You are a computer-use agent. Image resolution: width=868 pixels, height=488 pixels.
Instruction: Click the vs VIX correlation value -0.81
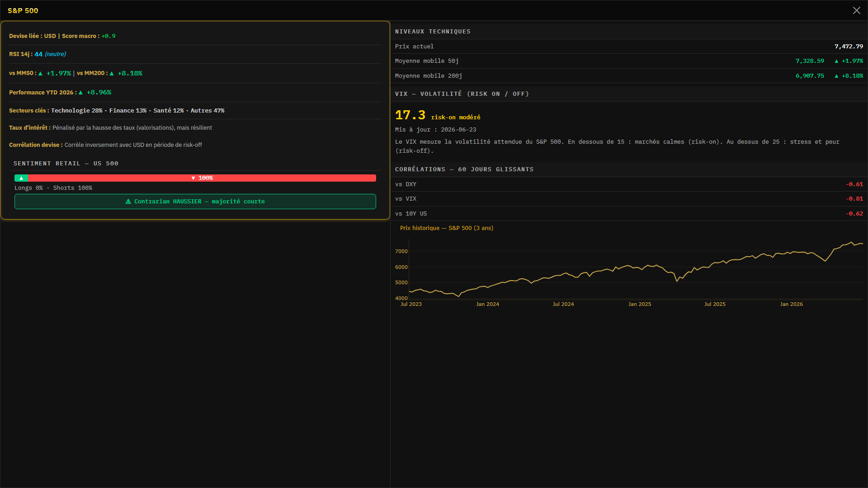tap(854, 199)
